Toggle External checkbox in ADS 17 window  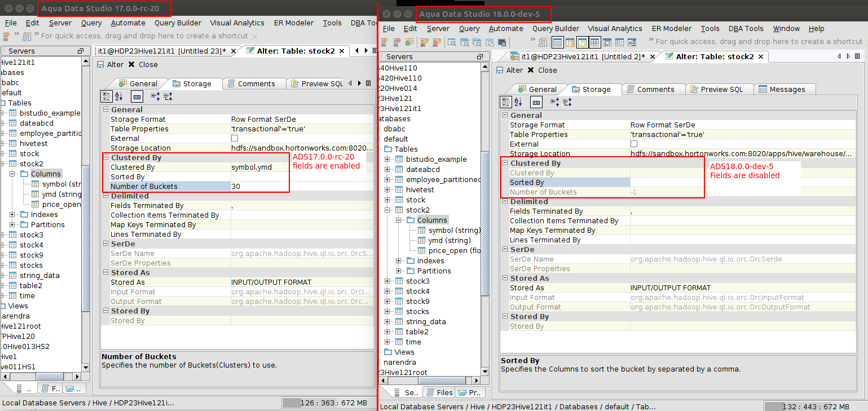tap(235, 138)
